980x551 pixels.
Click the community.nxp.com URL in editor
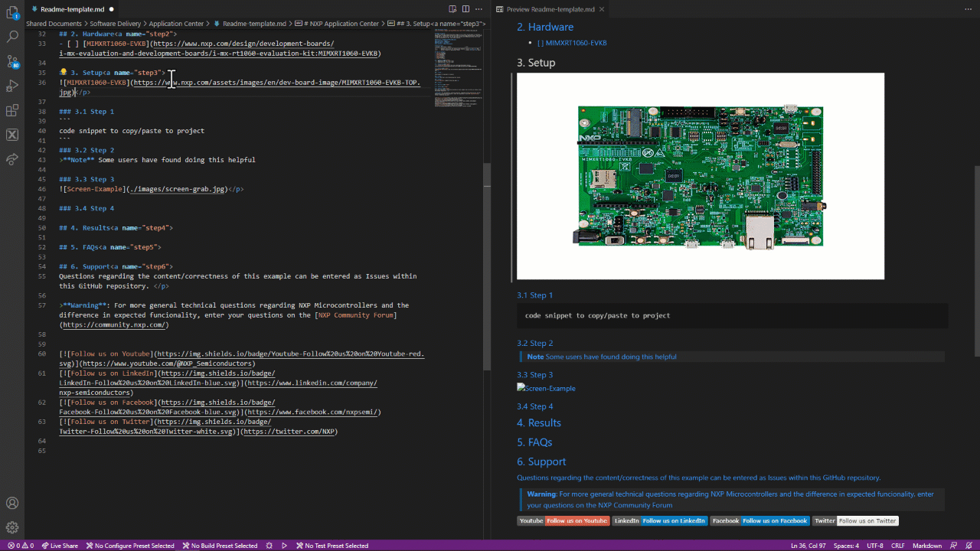click(114, 325)
